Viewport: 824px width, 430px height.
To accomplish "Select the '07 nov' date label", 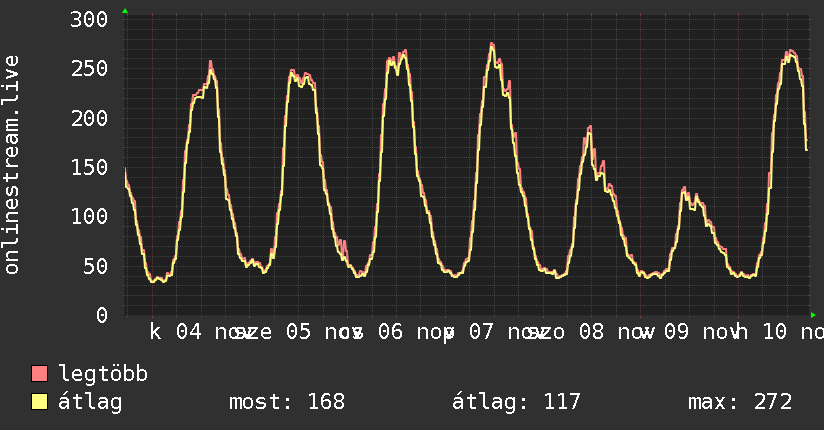I will [x=497, y=332].
